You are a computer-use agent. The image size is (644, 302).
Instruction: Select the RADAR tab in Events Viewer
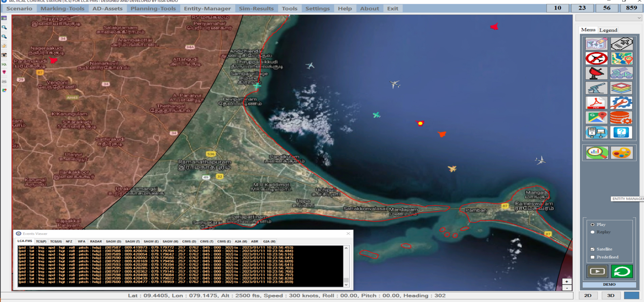[x=96, y=241]
